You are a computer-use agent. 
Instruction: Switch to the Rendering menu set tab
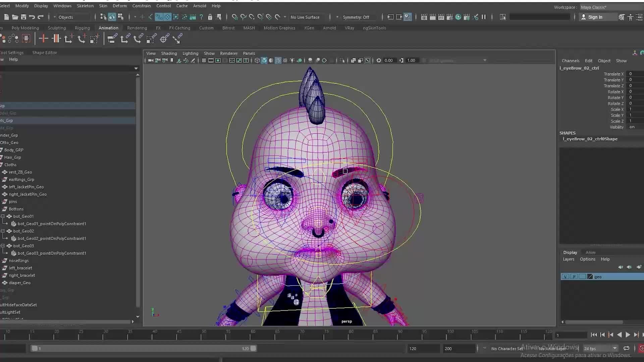click(137, 28)
